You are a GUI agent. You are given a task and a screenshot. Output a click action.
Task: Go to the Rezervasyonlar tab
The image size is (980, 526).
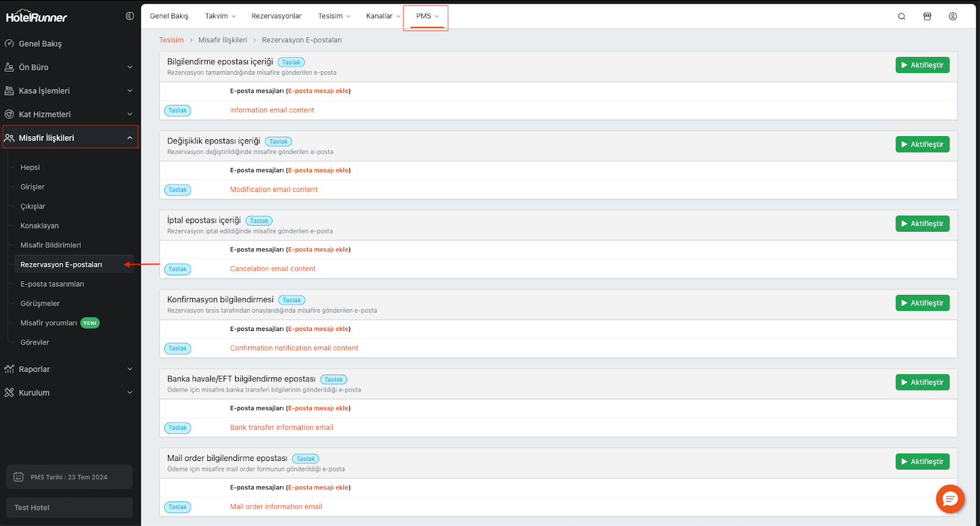276,16
